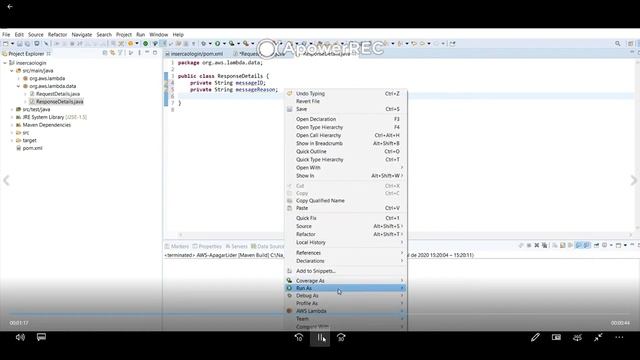Click the Eclipse toolbar Save icon

pos(19,44)
